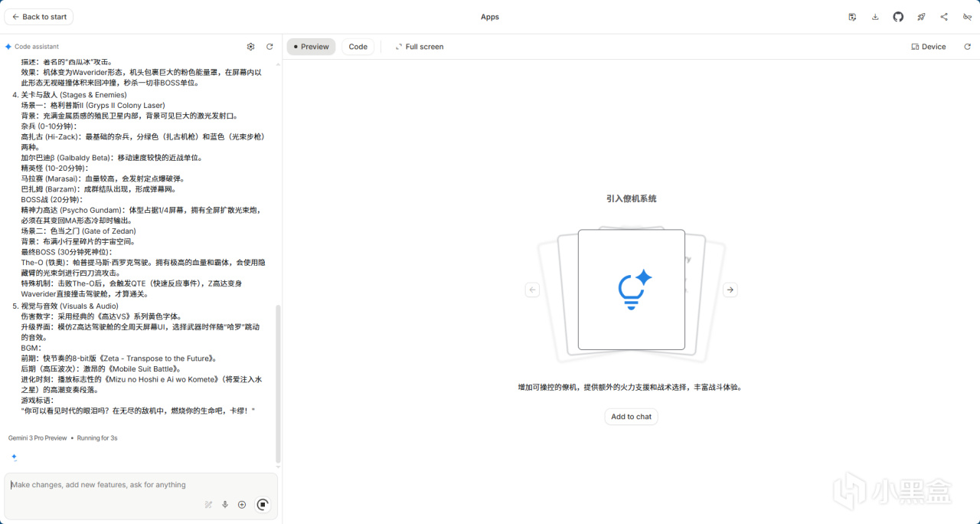
Task: Click the BOSS战 (20分钟) line
Action: 52,200
